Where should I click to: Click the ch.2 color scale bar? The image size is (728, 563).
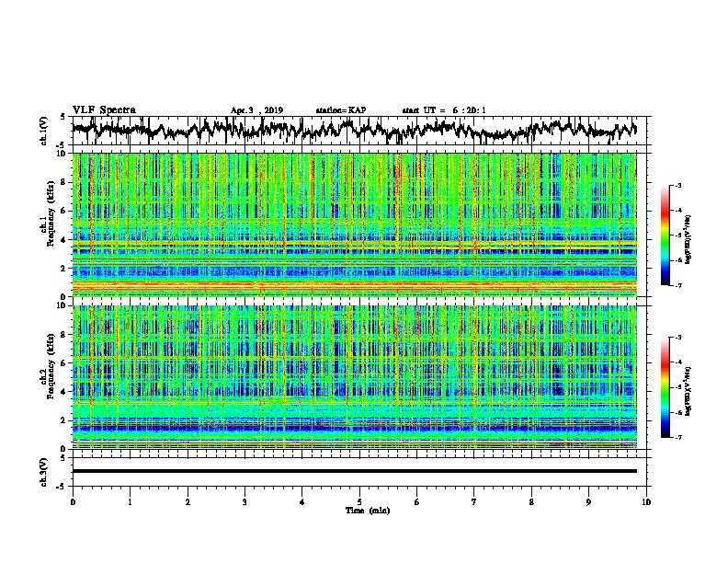tap(665, 387)
